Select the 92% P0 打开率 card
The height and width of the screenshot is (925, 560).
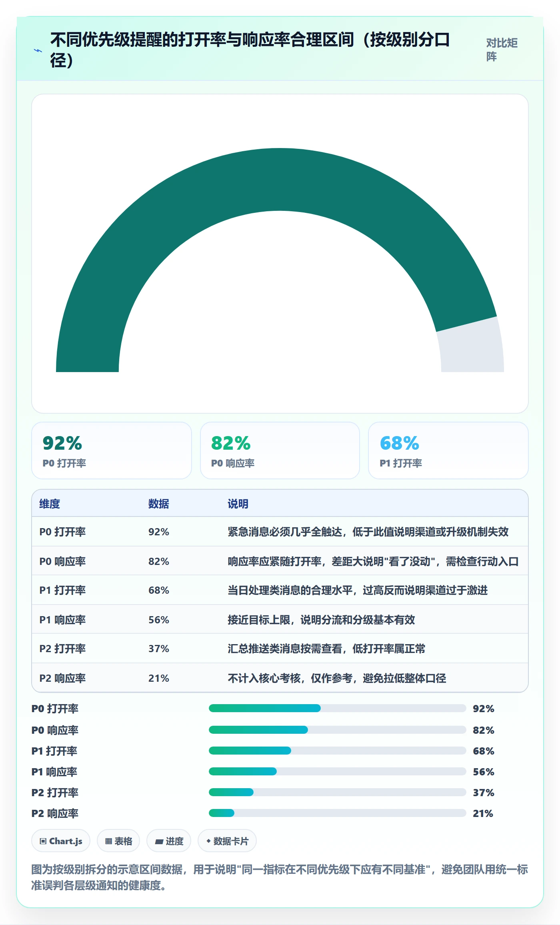[x=112, y=450]
